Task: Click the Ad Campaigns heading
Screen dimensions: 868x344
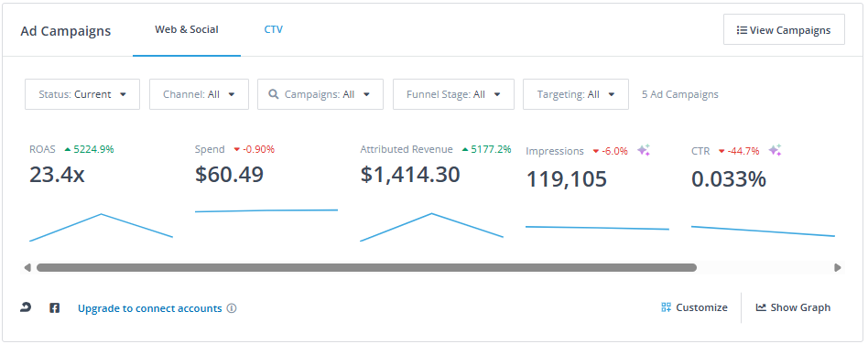Action: tap(65, 31)
